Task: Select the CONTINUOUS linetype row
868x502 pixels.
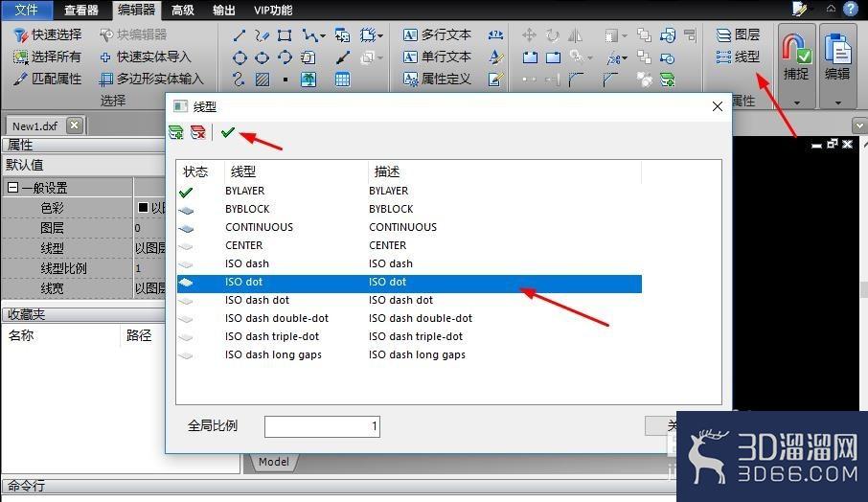Action: click(x=409, y=227)
